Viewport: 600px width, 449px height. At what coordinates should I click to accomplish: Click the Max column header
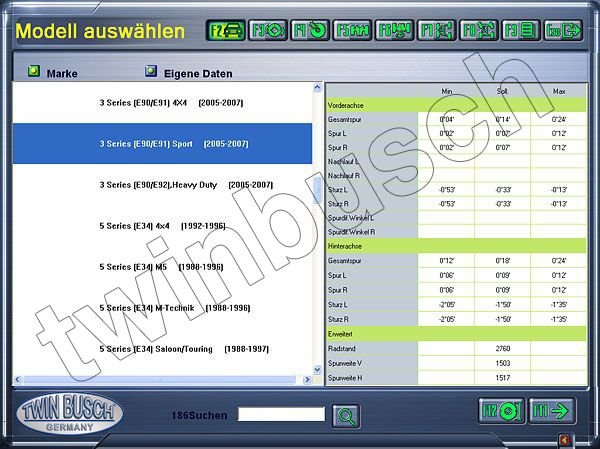[559, 91]
